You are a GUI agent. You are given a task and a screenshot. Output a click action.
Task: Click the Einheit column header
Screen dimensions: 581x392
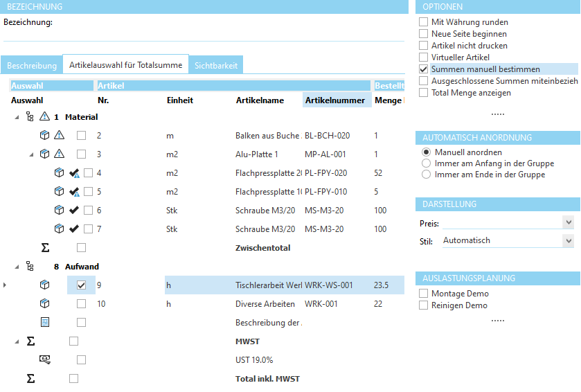180,100
